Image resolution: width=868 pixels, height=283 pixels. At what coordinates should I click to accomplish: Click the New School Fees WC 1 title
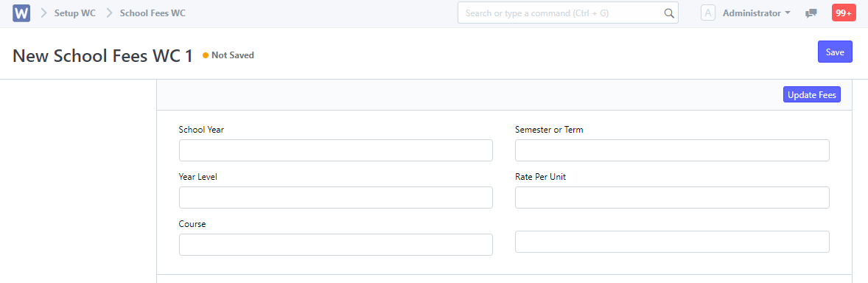tap(102, 56)
